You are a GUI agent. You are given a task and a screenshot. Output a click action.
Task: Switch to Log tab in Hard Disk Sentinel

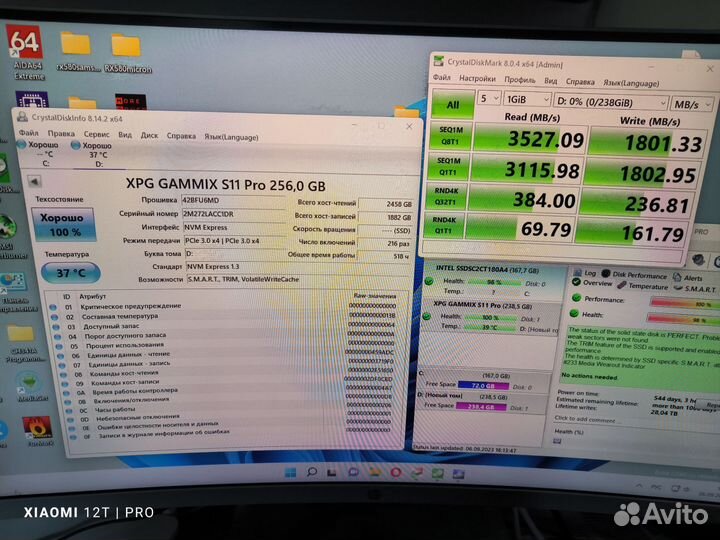point(585,273)
